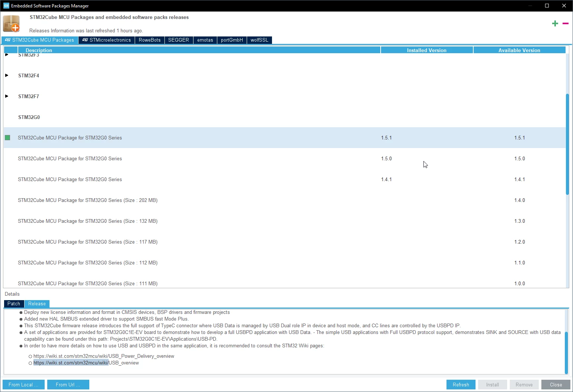This screenshot has height=392, width=573.
Task: Show the Patch details tab
Action: (14, 304)
